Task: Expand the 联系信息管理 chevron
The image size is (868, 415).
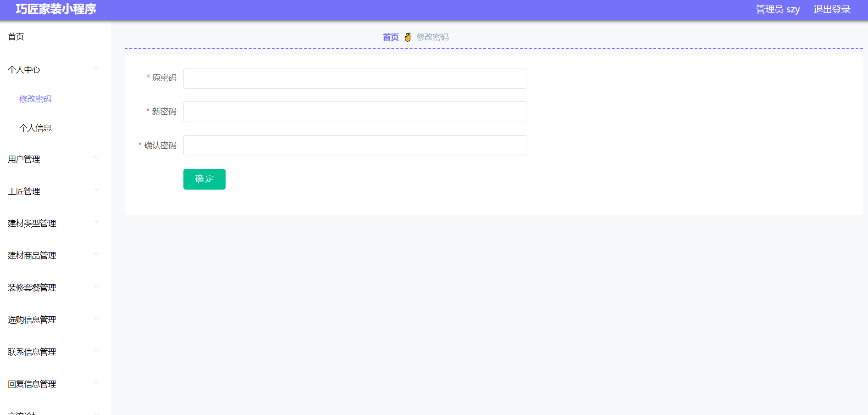Action: coord(96,350)
